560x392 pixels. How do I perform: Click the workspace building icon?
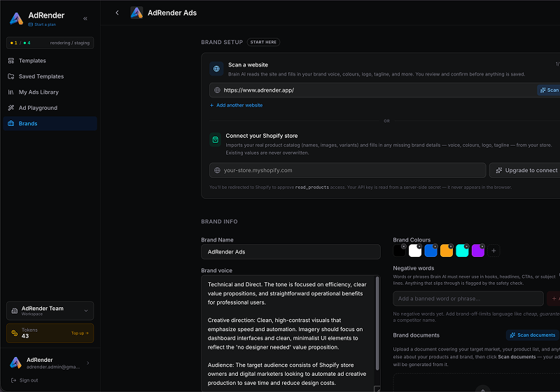coord(14,311)
